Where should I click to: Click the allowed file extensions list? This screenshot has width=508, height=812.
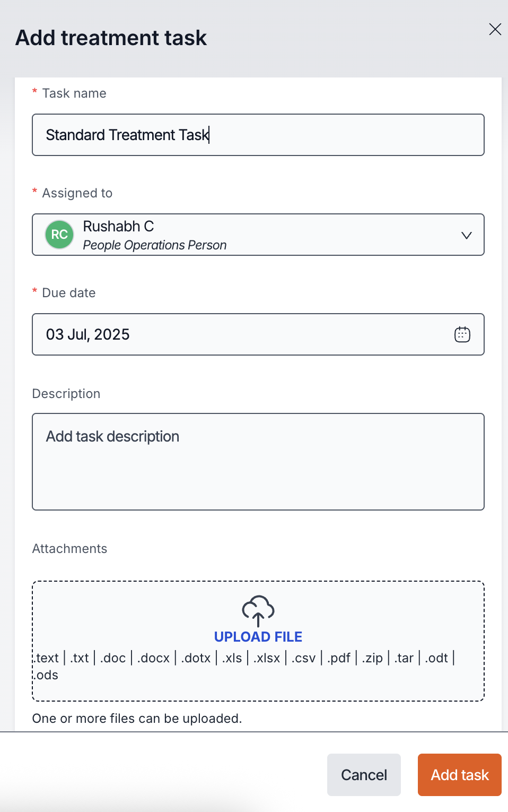point(244,659)
